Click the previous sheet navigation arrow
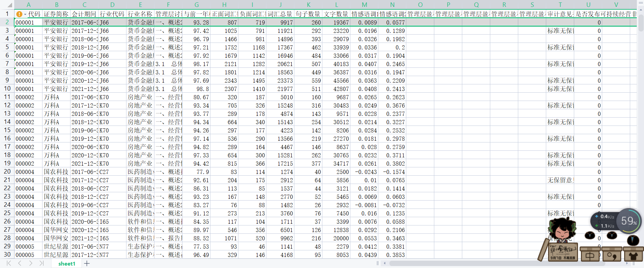 click(x=20, y=264)
